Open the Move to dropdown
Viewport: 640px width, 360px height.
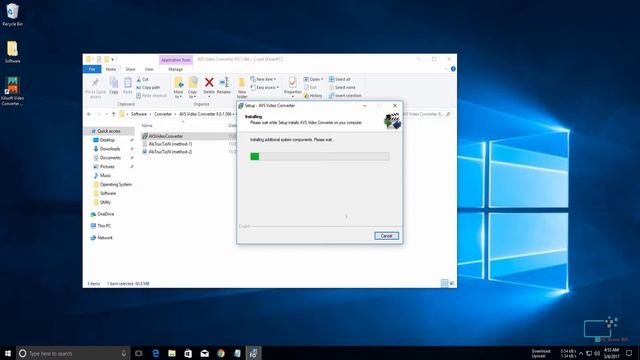click(178, 88)
